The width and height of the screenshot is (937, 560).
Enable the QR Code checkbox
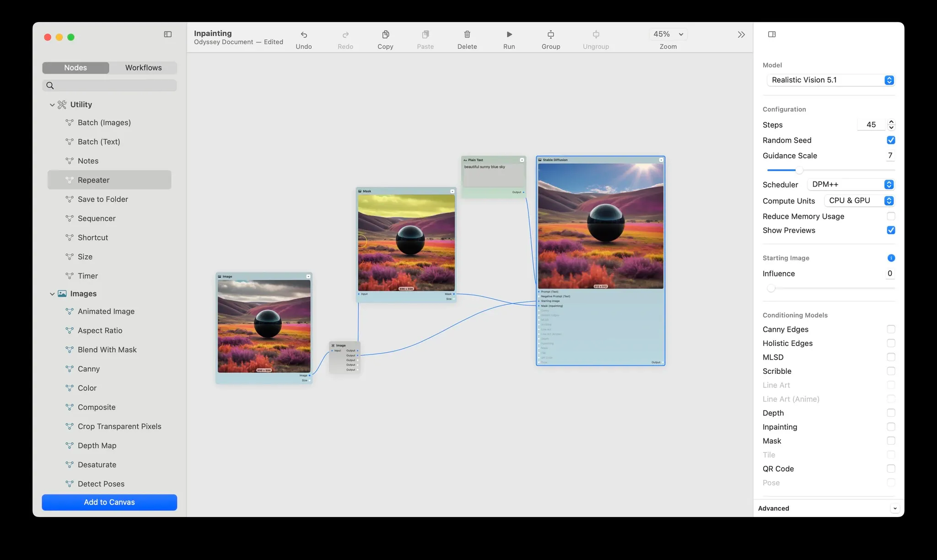(891, 468)
